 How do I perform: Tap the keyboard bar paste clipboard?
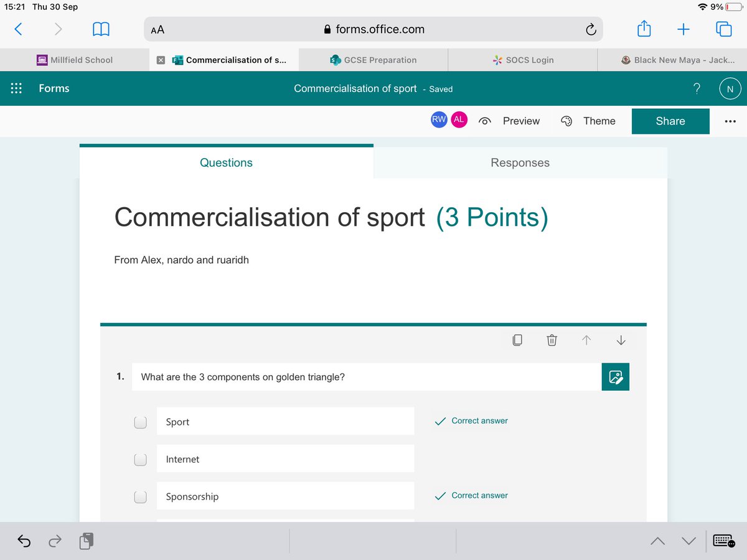tap(87, 541)
